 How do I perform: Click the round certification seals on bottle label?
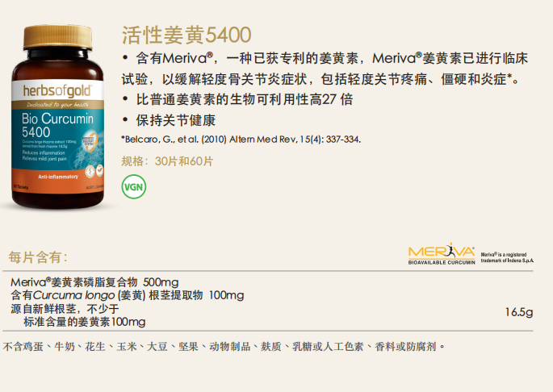point(95,171)
